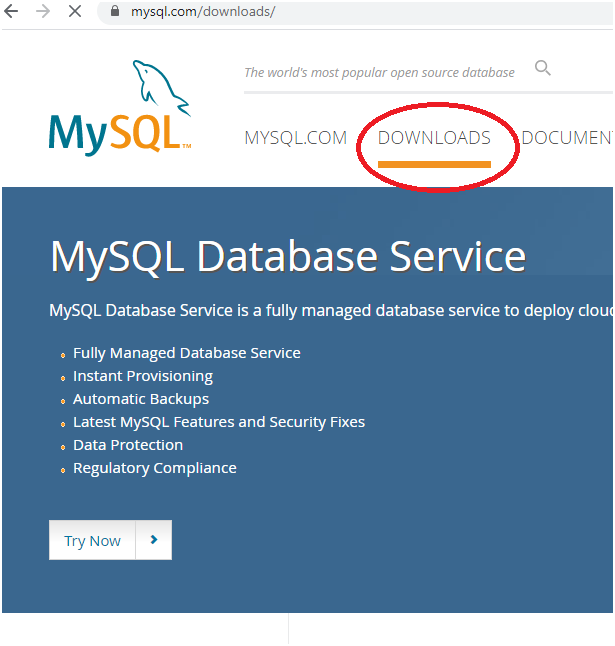
Task: Click the browser forward arrow
Action: 43,11
